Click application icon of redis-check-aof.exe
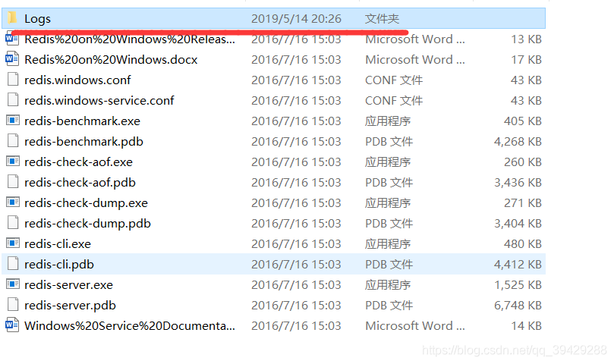Viewport: 614px width, 364px height. click(13, 162)
